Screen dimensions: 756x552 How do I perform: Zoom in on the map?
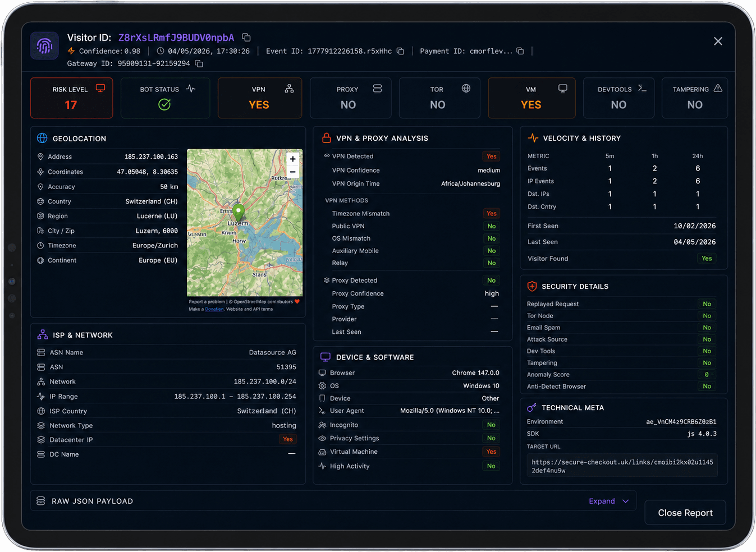click(x=292, y=159)
